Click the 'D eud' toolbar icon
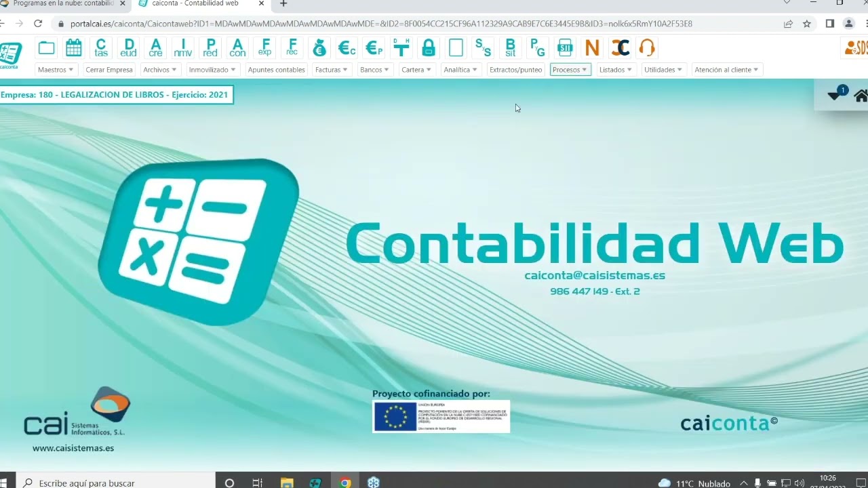The image size is (868, 488). (x=128, y=48)
